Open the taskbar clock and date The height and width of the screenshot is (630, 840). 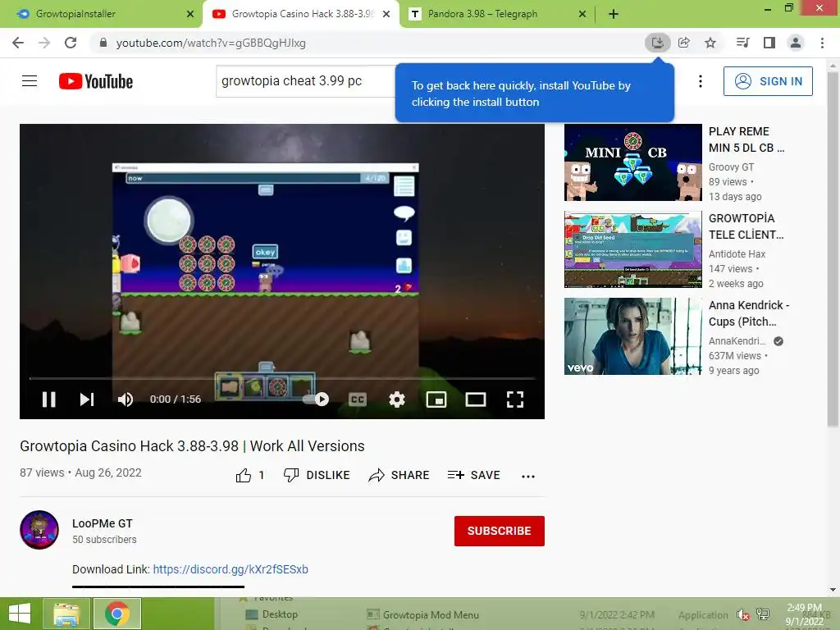(804, 614)
